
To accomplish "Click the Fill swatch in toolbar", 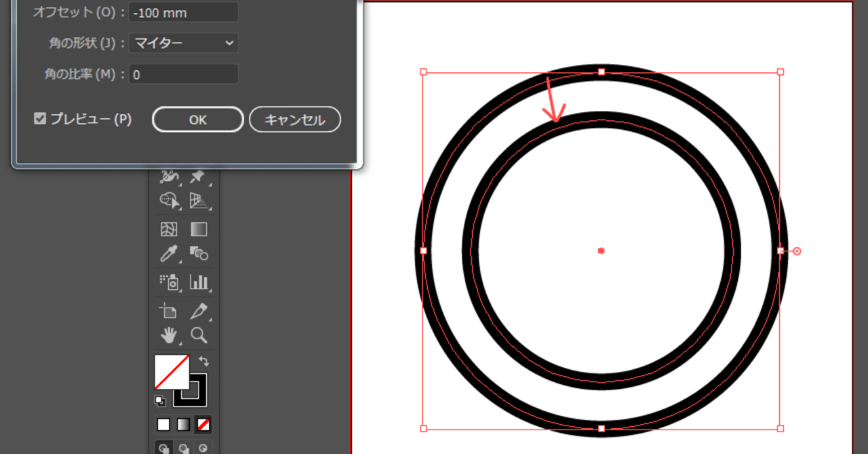I will [x=172, y=372].
